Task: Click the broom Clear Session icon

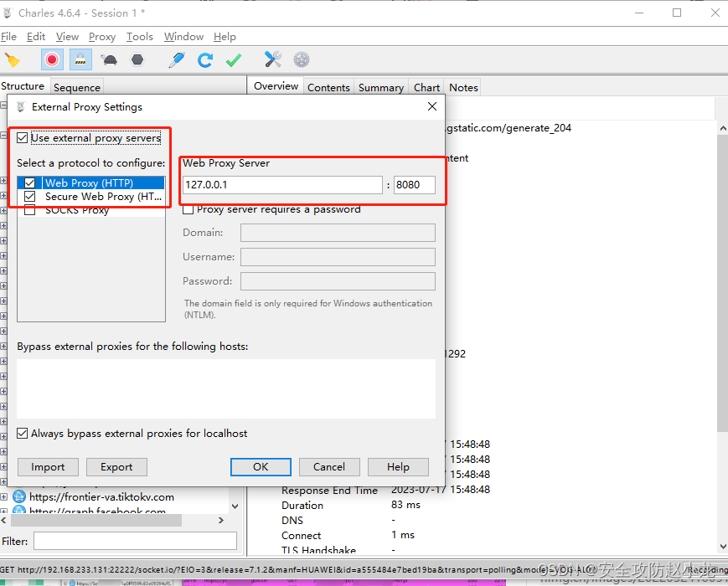Action: [x=12, y=59]
